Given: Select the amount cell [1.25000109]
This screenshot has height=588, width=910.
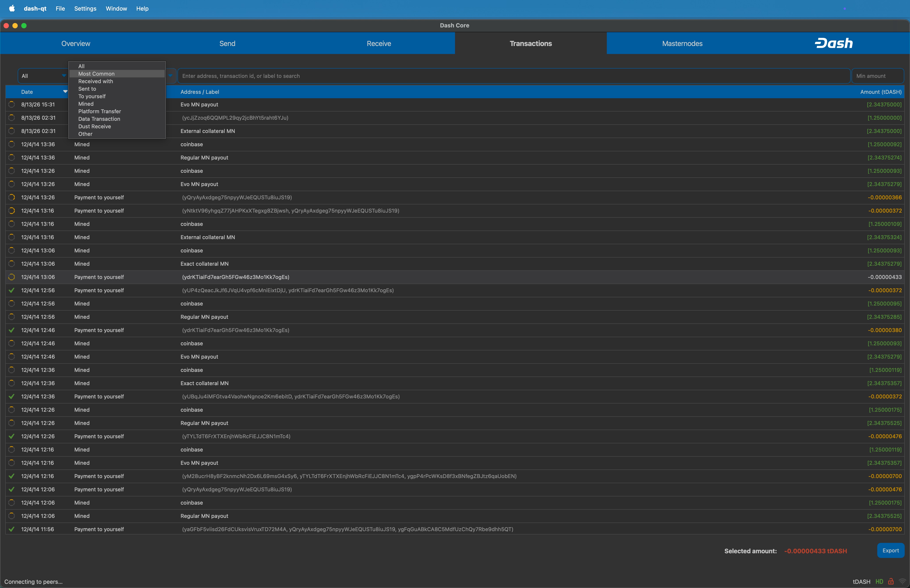Looking at the screenshot, I should [x=885, y=224].
